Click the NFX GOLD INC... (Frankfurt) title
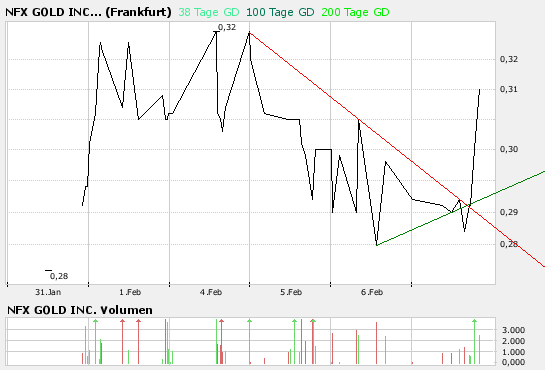 (88, 12)
